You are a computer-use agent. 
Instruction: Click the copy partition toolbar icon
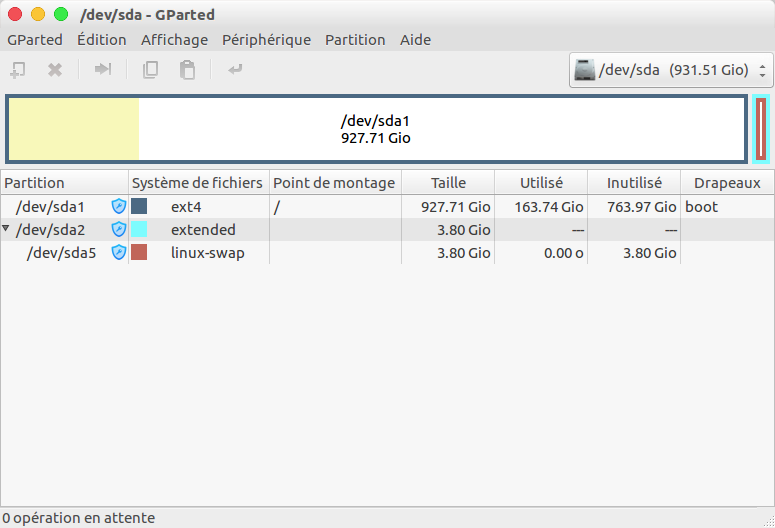pyautogui.click(x=151, y=70)
